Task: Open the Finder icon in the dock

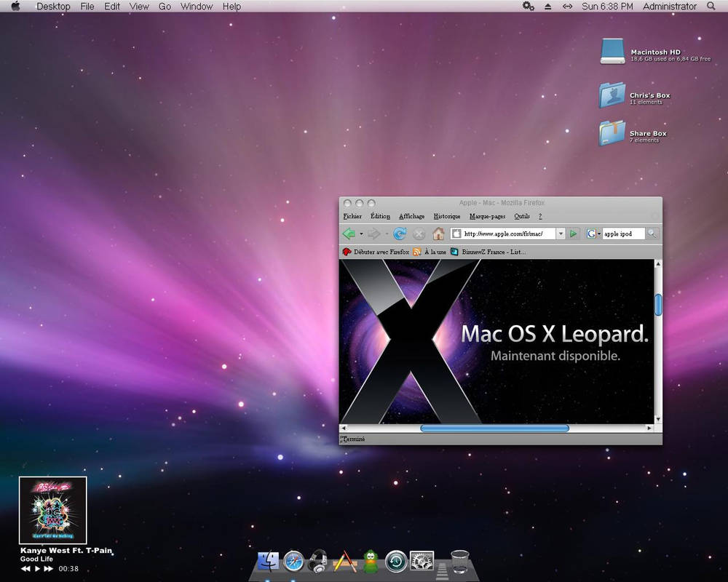Action: click(269, 561)
